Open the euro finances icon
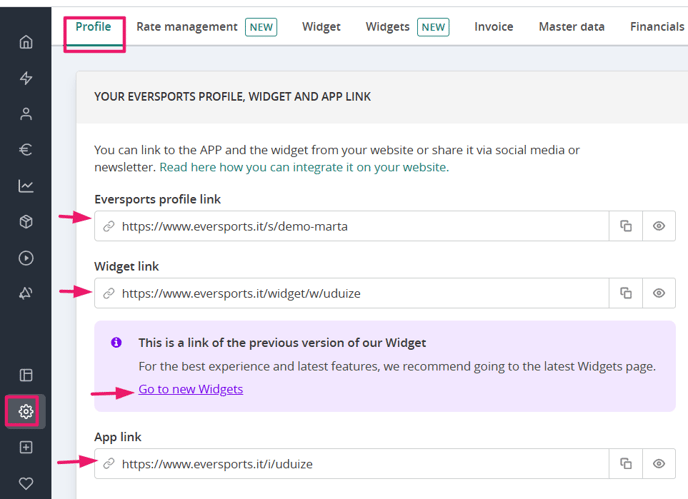 coord(26,150)
